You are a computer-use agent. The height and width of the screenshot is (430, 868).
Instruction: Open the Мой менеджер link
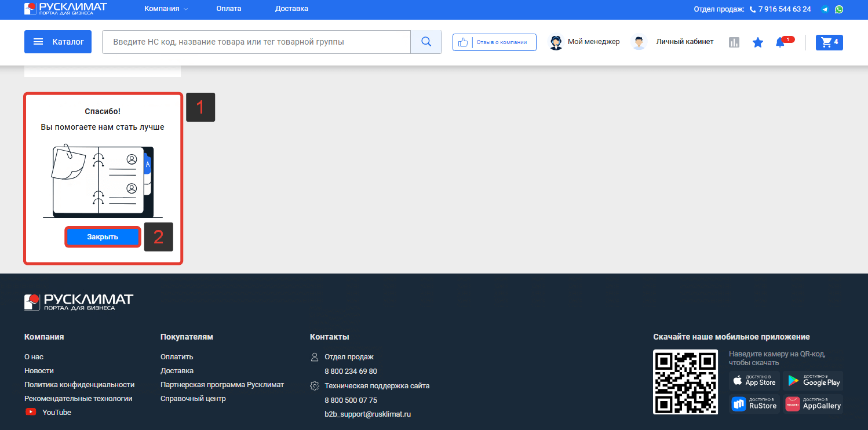593,42
